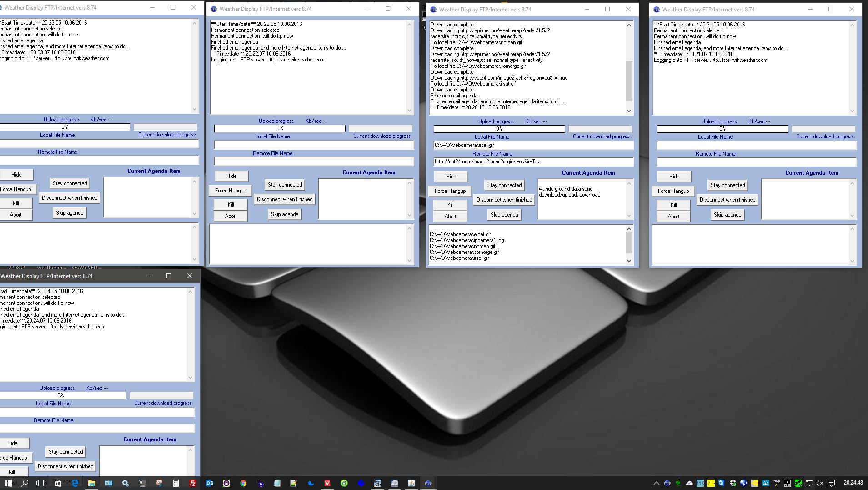Select the FTP taskbar button for Weather Display
This screenshot has width=868, height=490.
pyautogui.click(x=428, y=483)
